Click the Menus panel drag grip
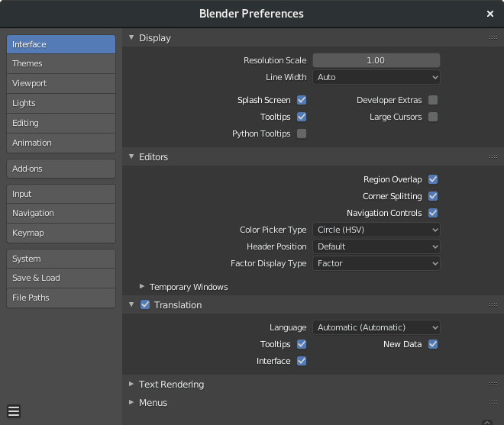Viewport: 504px width, 425px height. coord(493,403)
